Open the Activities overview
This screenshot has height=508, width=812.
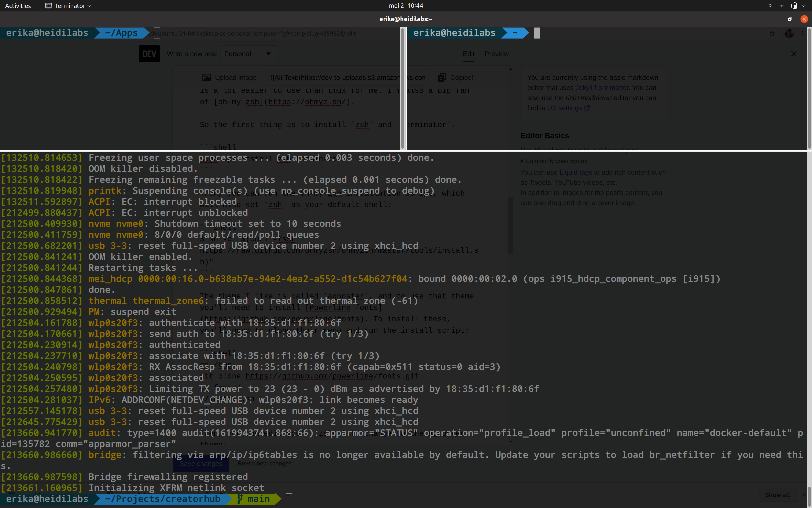coord(18,6)
